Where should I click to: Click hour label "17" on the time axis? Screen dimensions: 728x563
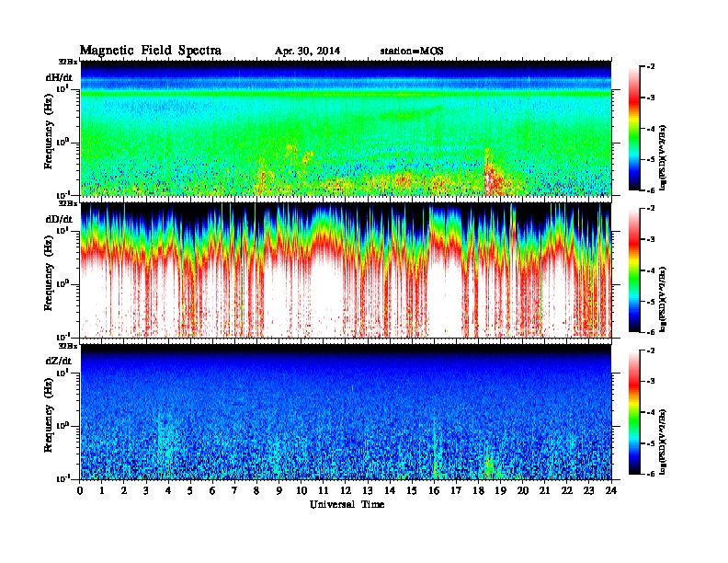(456, 490)
